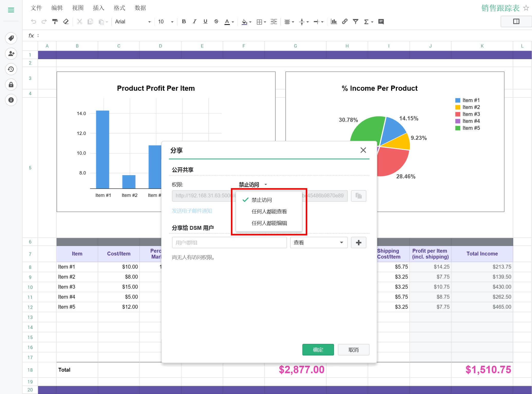Expand the 查看 permission dropdown
Image resolution: width=532 pixels, height=394 pixels.
tap(319, 243)
